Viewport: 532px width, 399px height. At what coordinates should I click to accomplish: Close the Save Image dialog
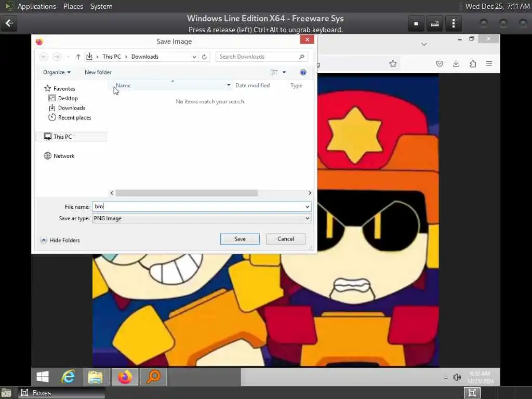pos(307,39)
